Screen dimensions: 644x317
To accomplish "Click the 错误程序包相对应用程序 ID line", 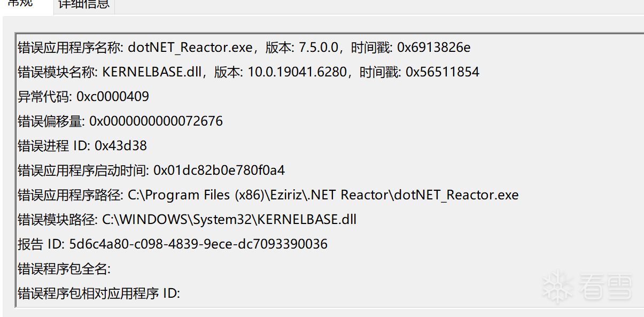I will point(99,293).
